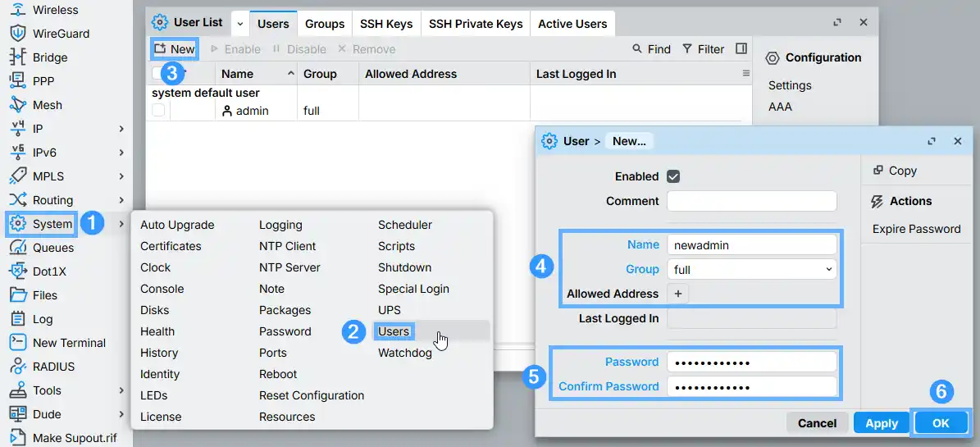Toggle the side panel layout icon in User List
Screen dimensions: 980x447
(x=741, y=48)
